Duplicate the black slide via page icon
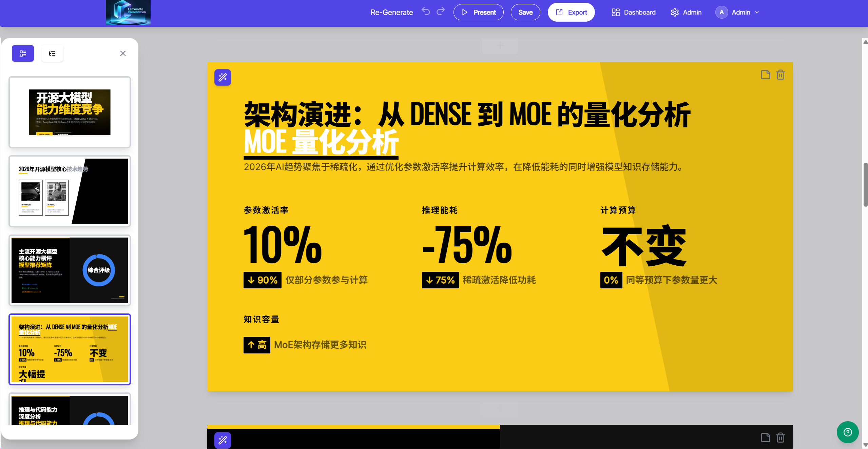This screenshot has width=868, height=449. coord(766,437)
